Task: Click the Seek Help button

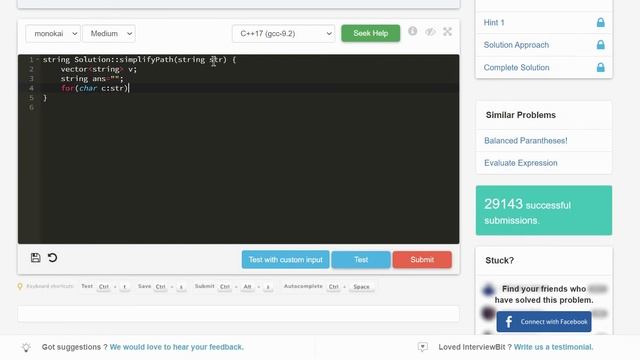Action: point(371,33)
